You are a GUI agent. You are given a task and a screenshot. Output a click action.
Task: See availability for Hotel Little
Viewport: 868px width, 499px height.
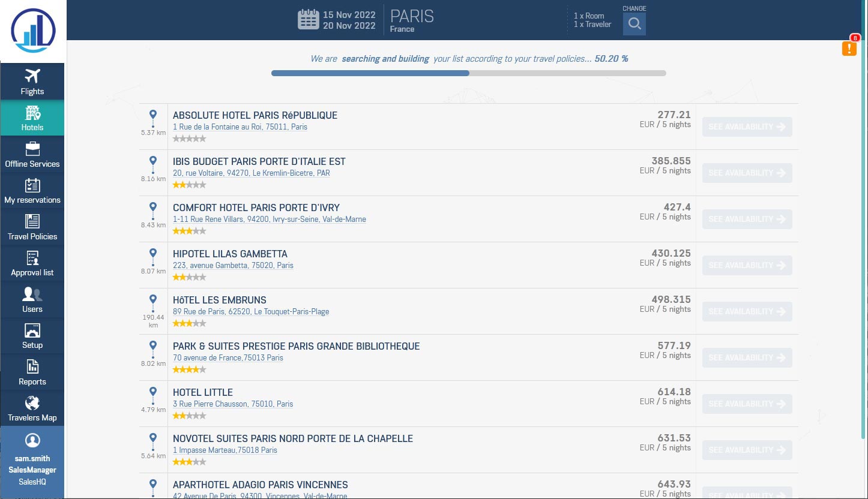(747, 404)
